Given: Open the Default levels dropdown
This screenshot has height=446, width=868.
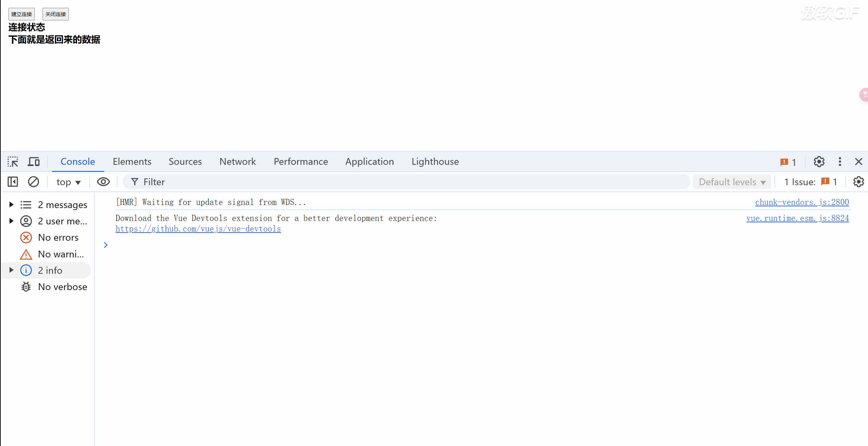Looking at the screenshot, I should [732, 182].
